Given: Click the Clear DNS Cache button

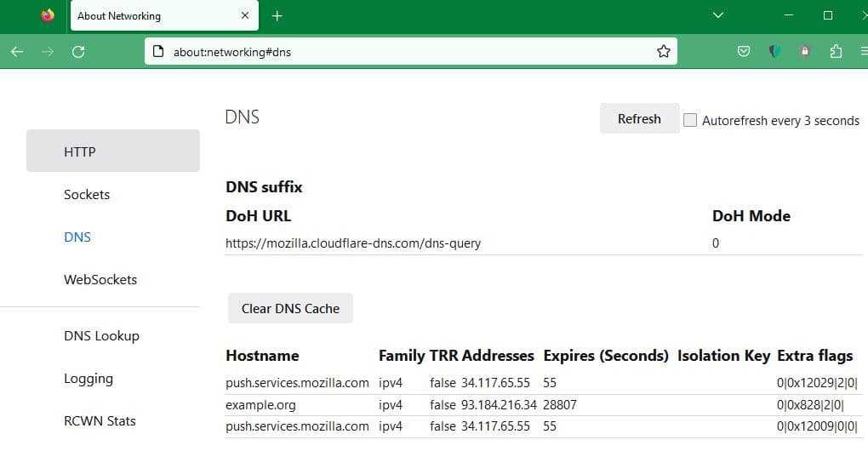Looking at the screenshot, I should pos(290,308).
